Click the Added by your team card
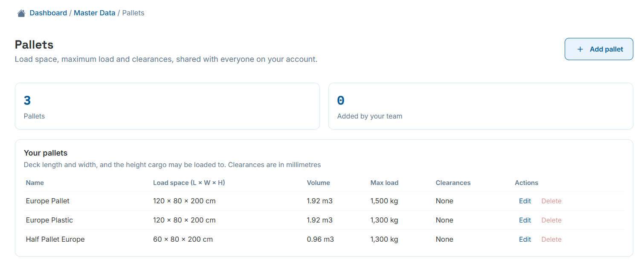The height and width of the screenshot is (263, 644). click(481, 106)
